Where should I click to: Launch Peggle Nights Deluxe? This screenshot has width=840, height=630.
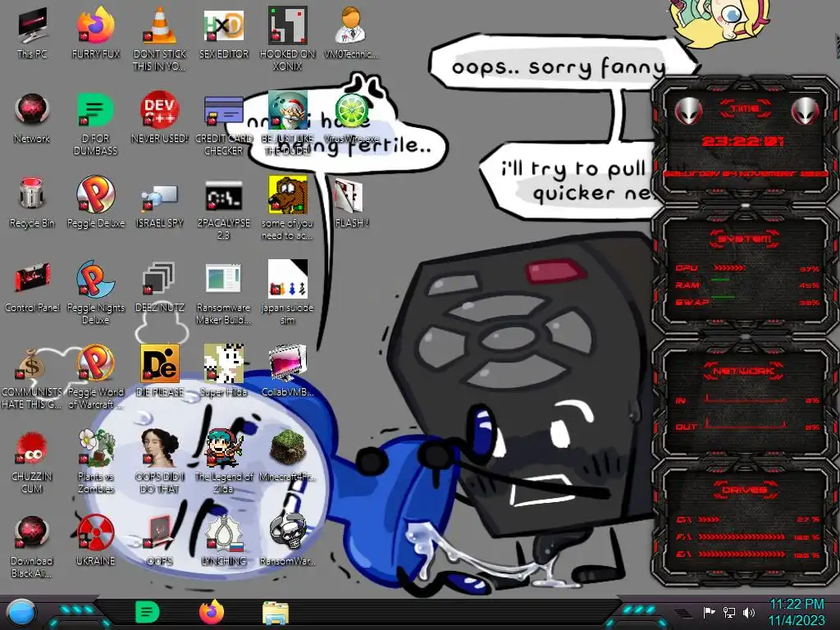point(95,293)
